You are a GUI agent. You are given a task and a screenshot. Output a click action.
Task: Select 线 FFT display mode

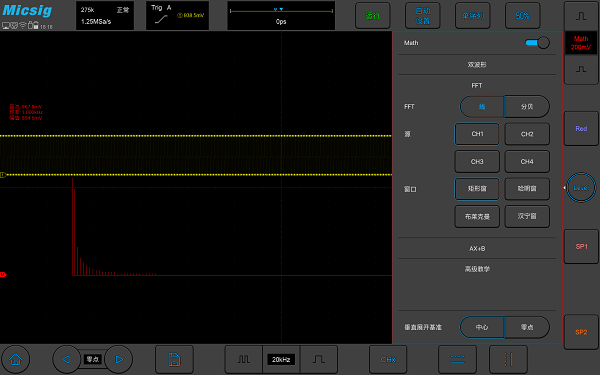tap(482, 106)
